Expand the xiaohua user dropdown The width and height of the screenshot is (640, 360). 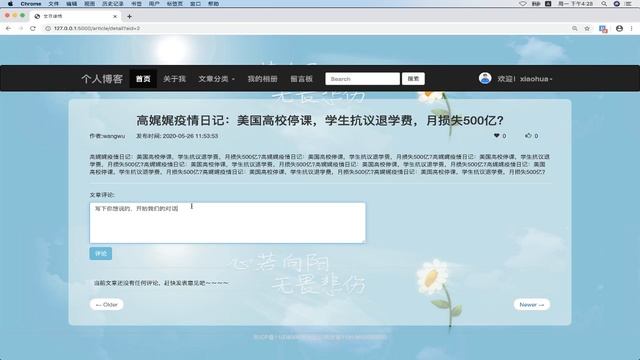tap(524, 79)
